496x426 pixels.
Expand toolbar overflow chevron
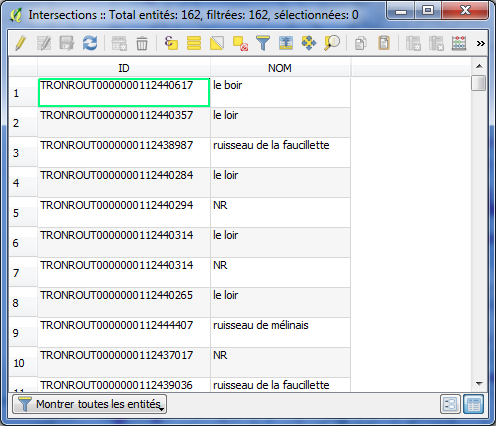[480, 43]
